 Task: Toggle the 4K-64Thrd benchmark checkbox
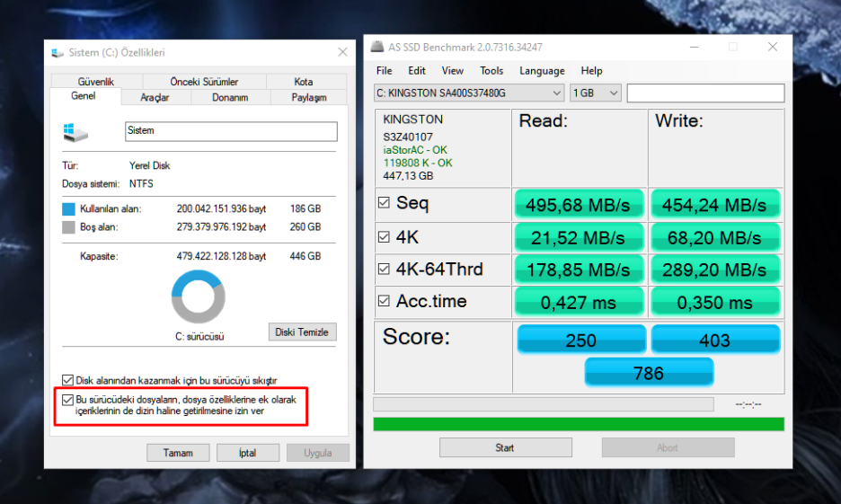384,270
